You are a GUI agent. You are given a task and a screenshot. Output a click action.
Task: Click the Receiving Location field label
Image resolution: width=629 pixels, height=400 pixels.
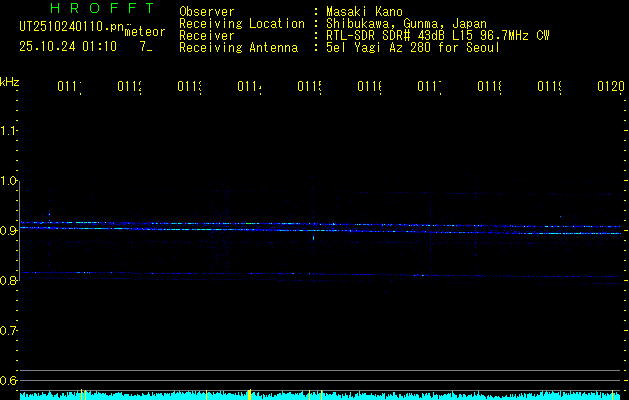(x=242, y=23)
